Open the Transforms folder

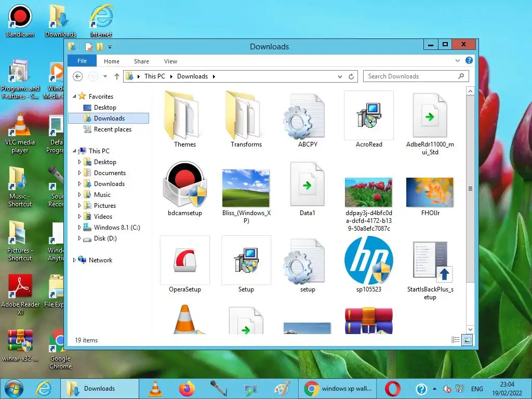click(246, 119)
